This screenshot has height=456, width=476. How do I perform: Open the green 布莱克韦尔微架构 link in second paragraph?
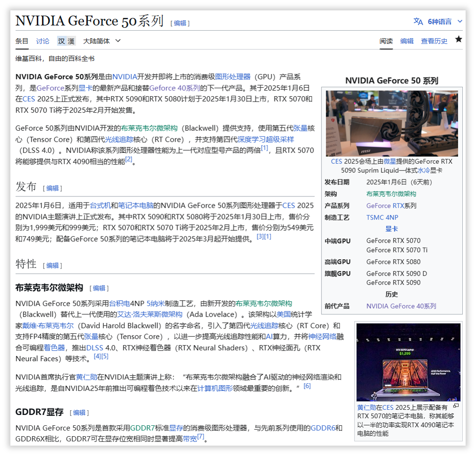click(x=149, y=128)
